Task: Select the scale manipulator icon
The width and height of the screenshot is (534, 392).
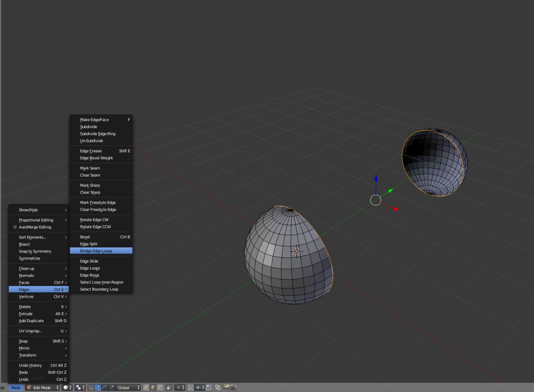Action: click(x=112, y=388)
